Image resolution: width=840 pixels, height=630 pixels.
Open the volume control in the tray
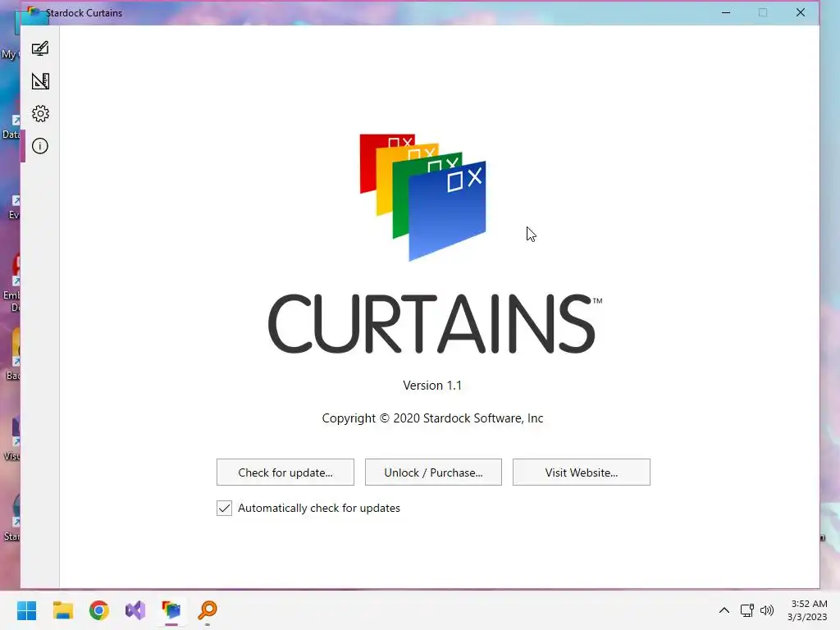coord(767,610)
